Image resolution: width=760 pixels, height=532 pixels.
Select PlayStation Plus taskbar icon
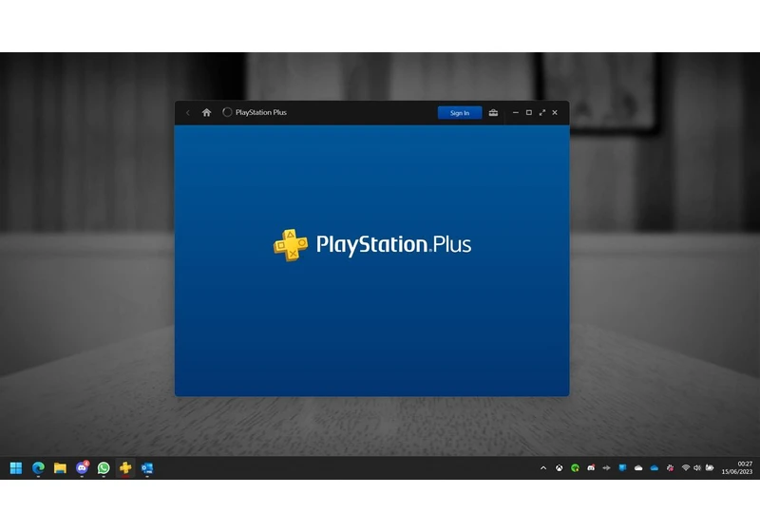point(125,467)
